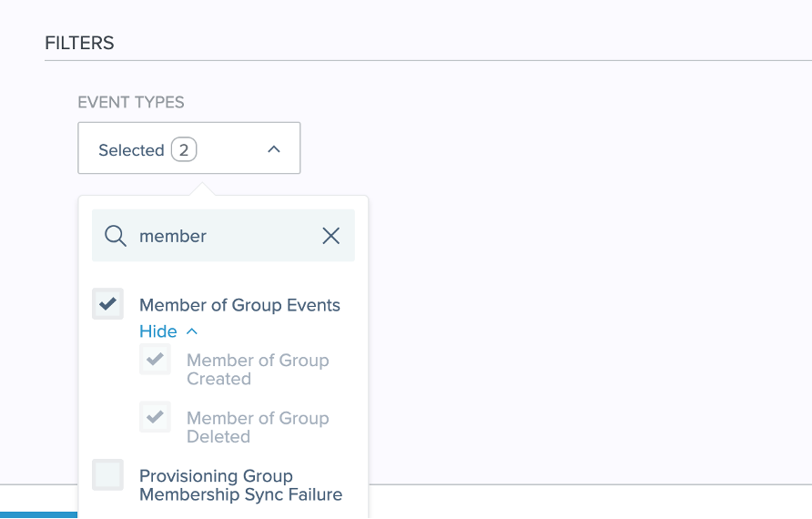Image resolution: width=812 pixels, height=519 pixels.
Task: Toggle the Member of Group Created checkbox
Action: click(x=156, y=360)
